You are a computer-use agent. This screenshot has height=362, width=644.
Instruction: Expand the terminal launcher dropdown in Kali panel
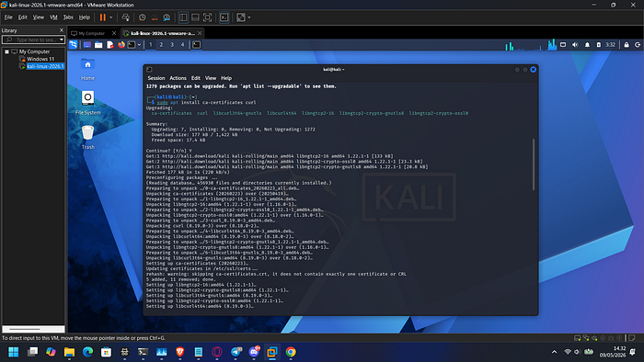(x=139, y=45)
